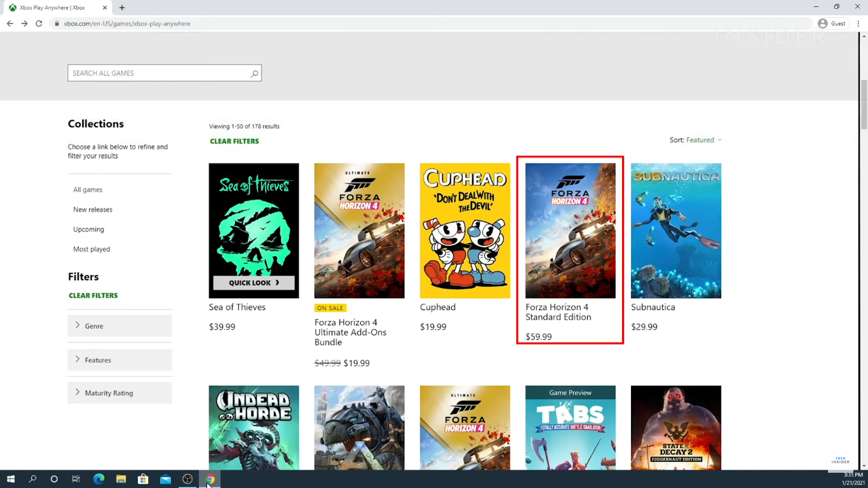Open the Sort: Featured dropdown
The image size is (868, 488).
696,140
